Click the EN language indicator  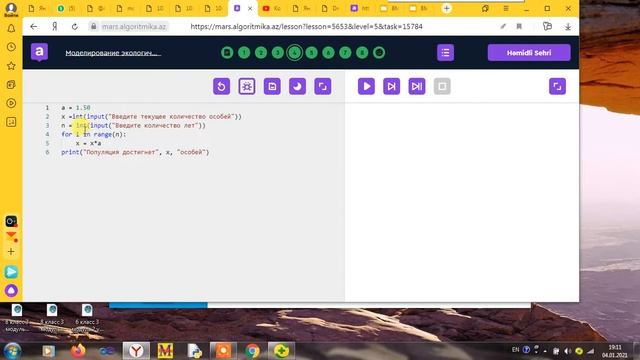(515, 350)
